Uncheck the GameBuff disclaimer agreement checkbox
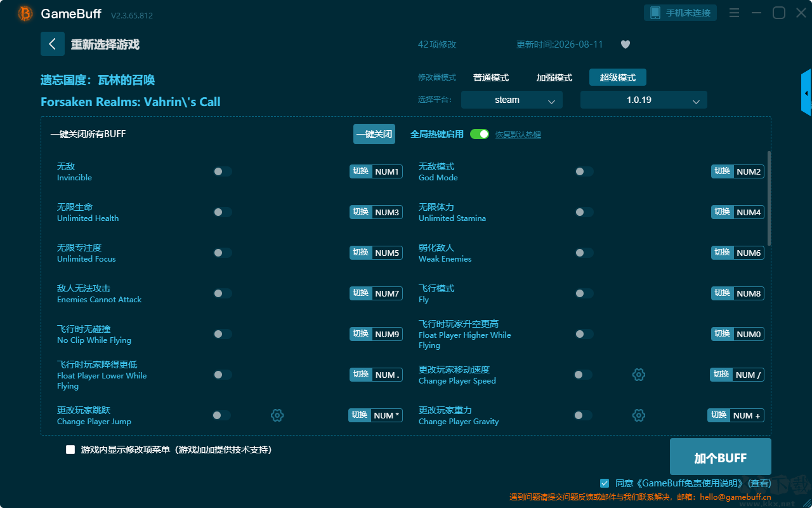 605,483
